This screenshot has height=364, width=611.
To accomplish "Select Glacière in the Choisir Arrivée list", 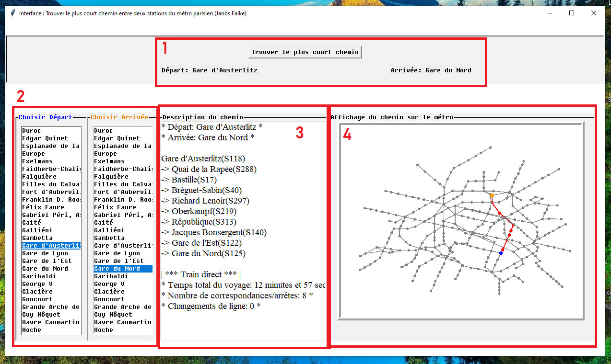I will click(x=123, y=292).
